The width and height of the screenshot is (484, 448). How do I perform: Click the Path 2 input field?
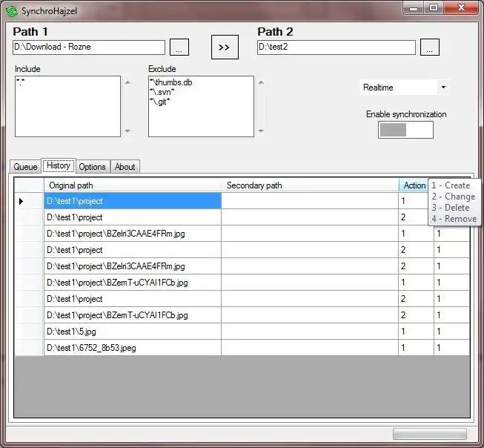(x=337, y=47)
